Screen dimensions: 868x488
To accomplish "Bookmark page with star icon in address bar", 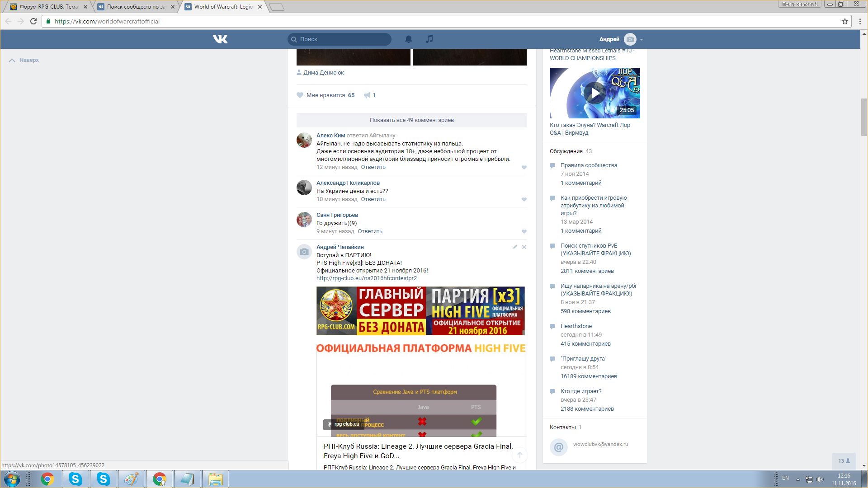I will (x=844, y=21).
